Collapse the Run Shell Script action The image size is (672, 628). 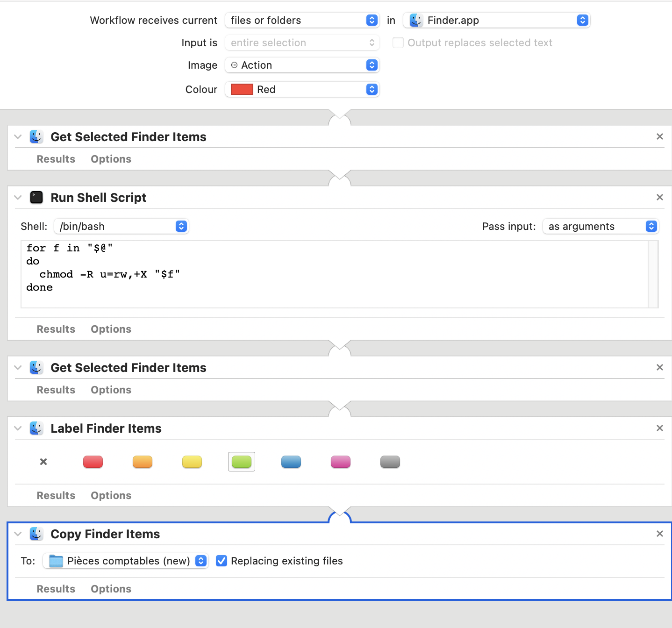[x=18, y=197]
